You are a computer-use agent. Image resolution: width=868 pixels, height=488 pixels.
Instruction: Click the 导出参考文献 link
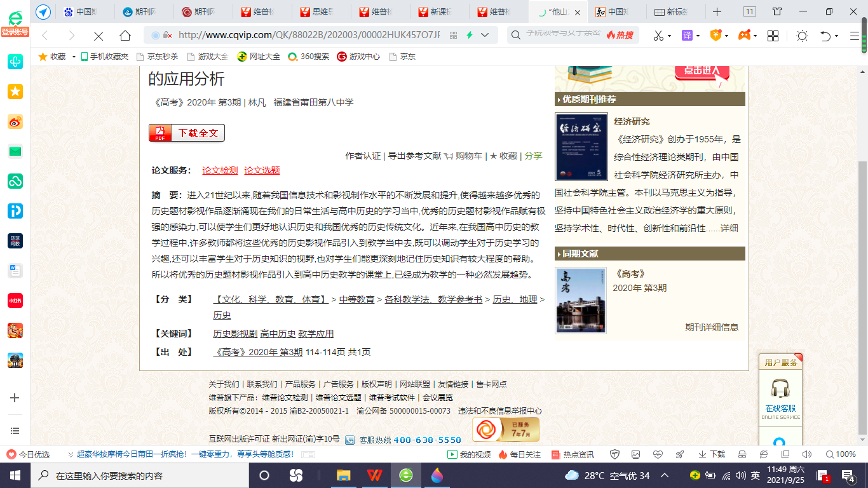click(414, 156)
